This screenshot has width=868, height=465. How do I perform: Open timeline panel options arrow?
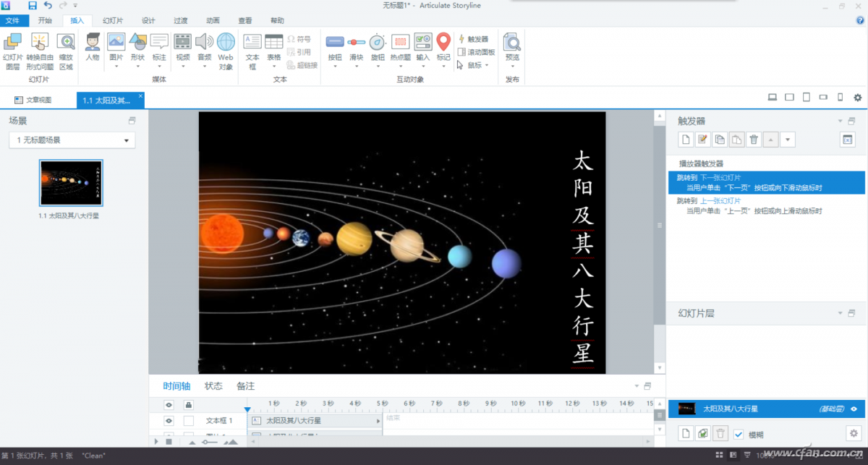click(x=637, y=386)
